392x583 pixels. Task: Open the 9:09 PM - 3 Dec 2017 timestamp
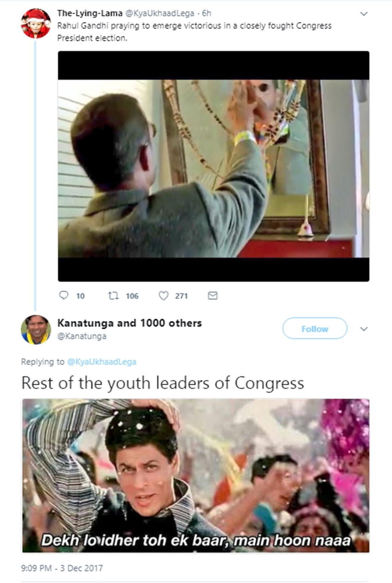[62, 568]
